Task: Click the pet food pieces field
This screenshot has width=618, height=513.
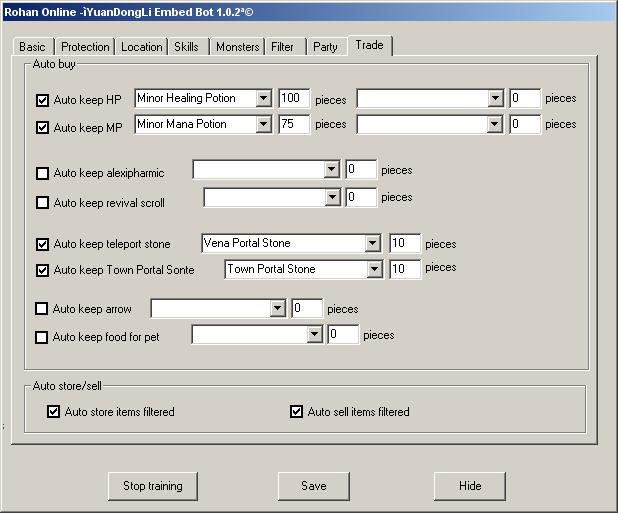Action: (x=343, y=335)
